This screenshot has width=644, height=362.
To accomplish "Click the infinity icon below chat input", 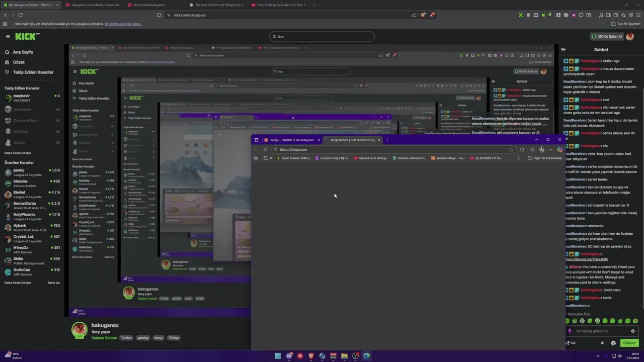I will point(573,343).
